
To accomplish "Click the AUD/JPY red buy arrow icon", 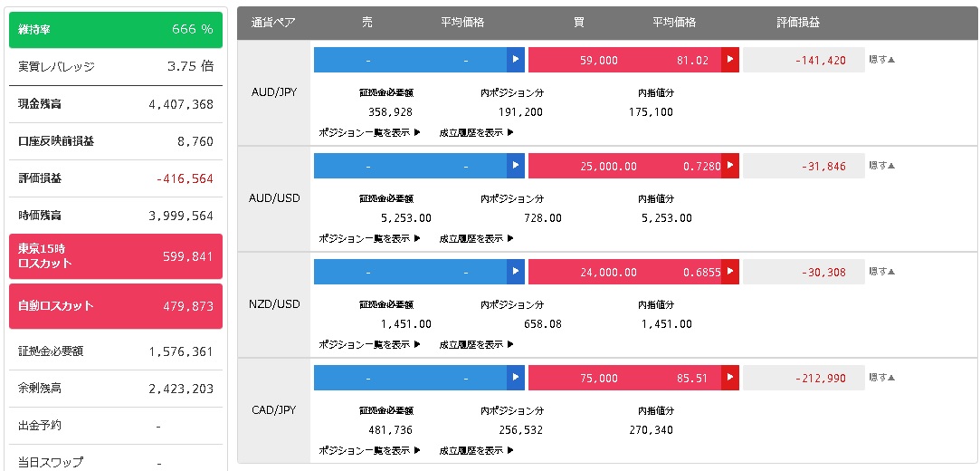I will coord(730,60).
